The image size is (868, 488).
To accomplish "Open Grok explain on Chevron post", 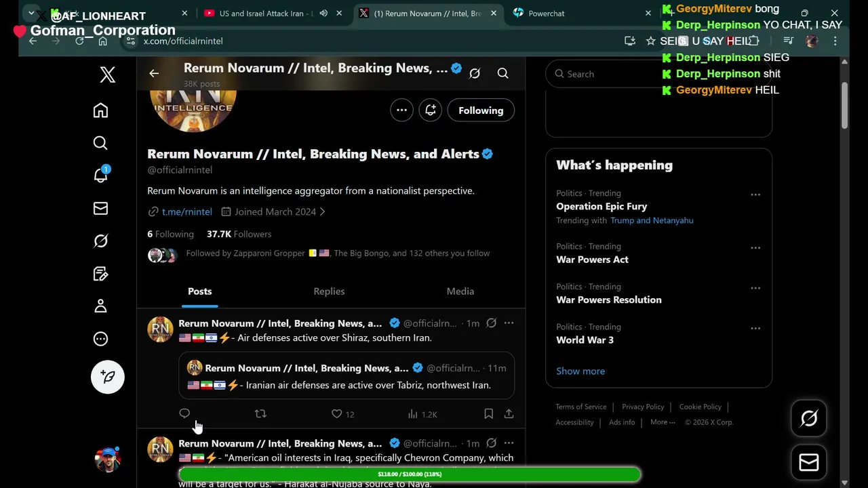I will (x=491, y=443).
